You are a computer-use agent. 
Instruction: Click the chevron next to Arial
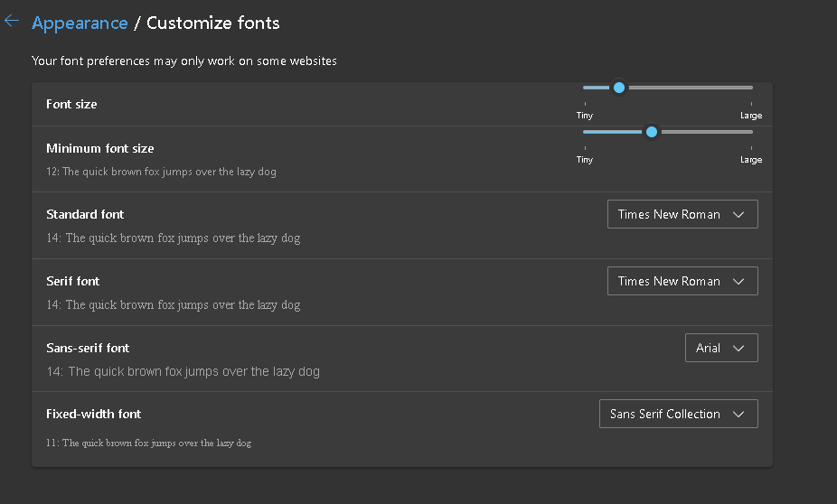[x=738, y=348]
